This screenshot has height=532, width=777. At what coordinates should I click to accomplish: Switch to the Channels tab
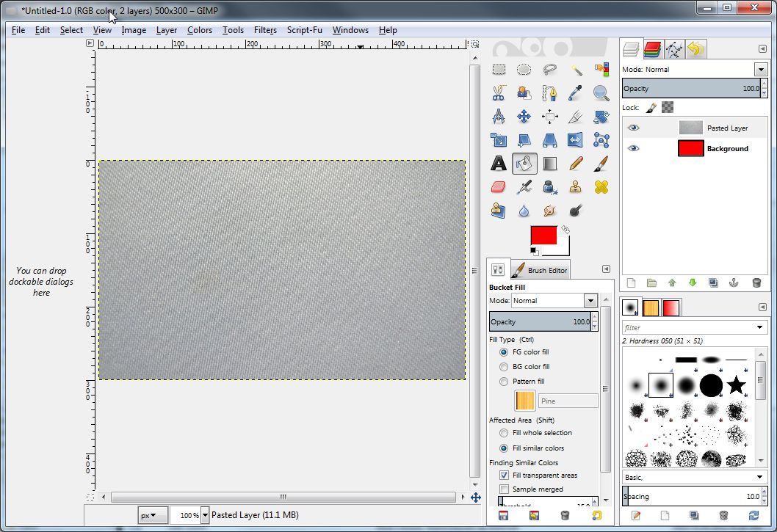tap(653, 49)
